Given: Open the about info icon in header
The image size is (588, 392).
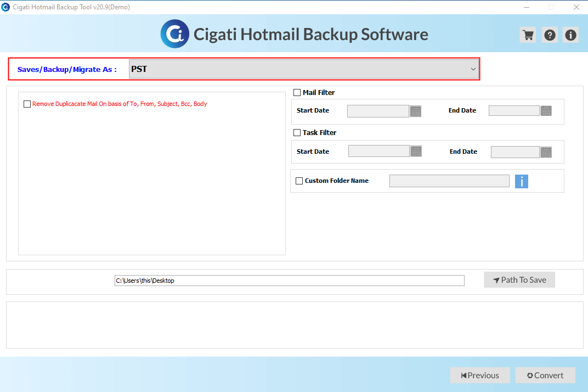Looking at the screenshot, I should point(571,35).
